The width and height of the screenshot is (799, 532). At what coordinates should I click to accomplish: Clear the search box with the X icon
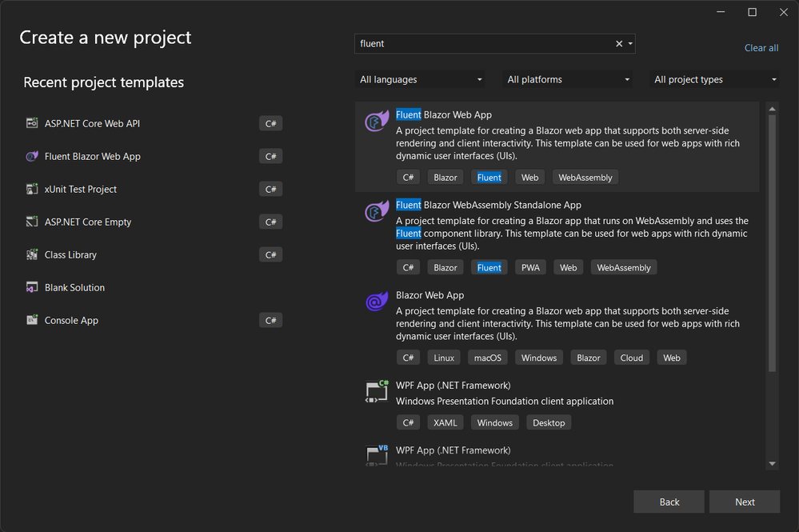pyautogui.click(x=618, y=44)
